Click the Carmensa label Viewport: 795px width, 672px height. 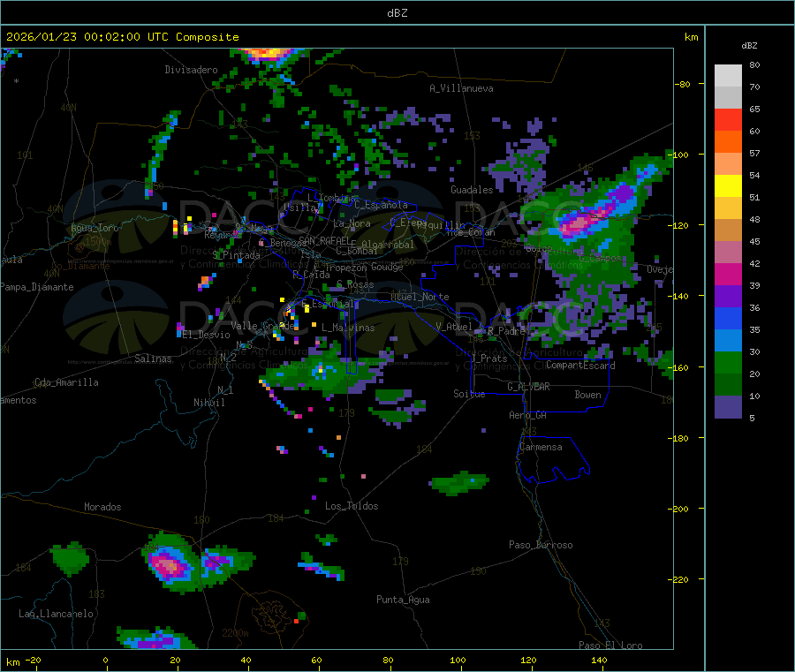tap(541, 447)
